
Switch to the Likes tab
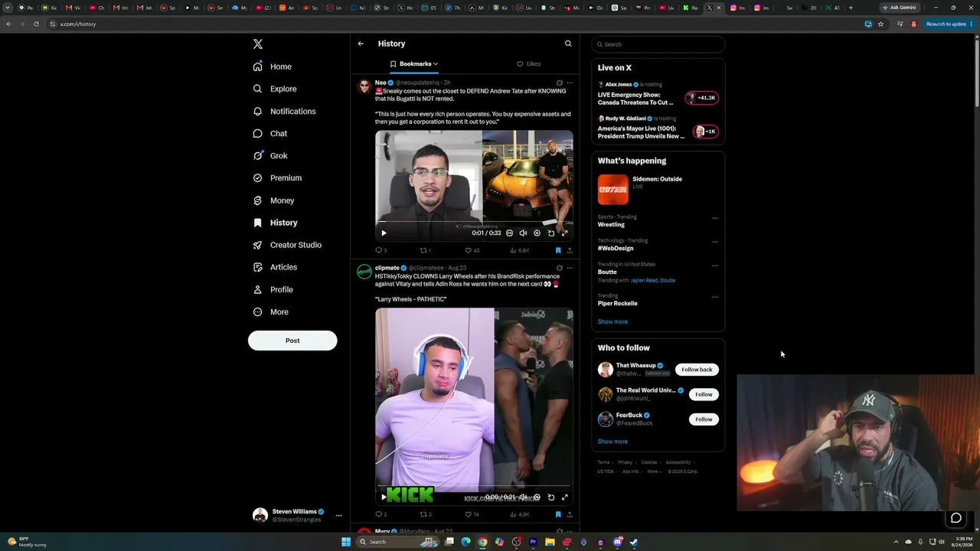tap(528, 64)
